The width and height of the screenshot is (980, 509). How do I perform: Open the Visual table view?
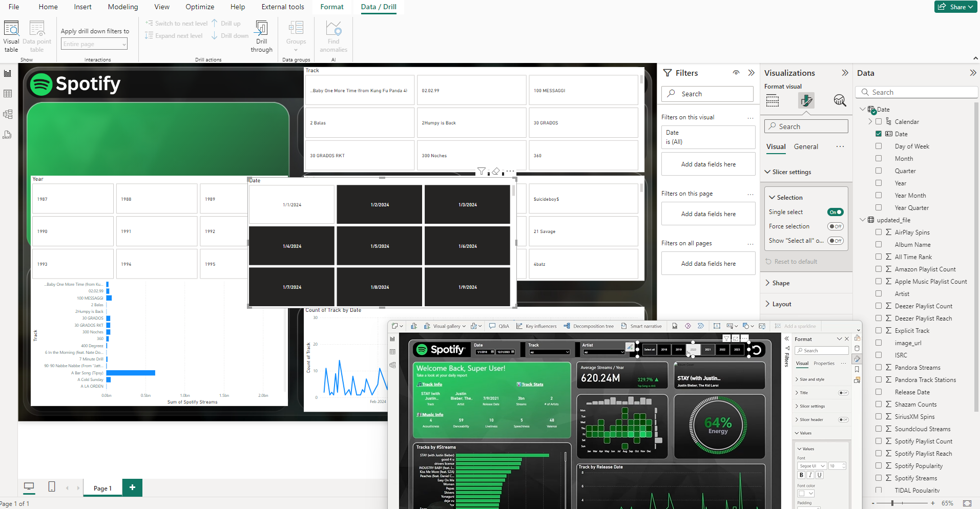point(11,36)
